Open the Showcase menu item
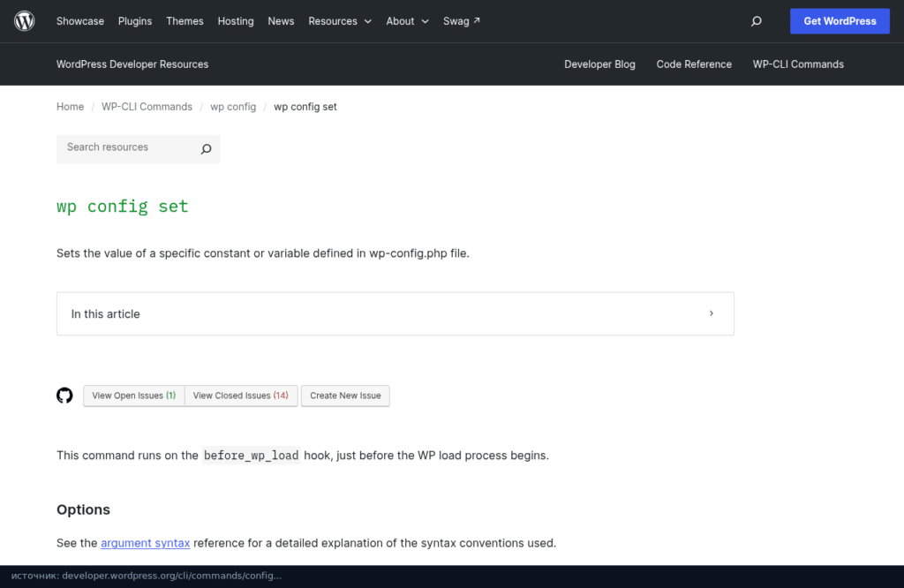This screenshot has height=588, width=904. pyautogui.click(x=80, y=21)
